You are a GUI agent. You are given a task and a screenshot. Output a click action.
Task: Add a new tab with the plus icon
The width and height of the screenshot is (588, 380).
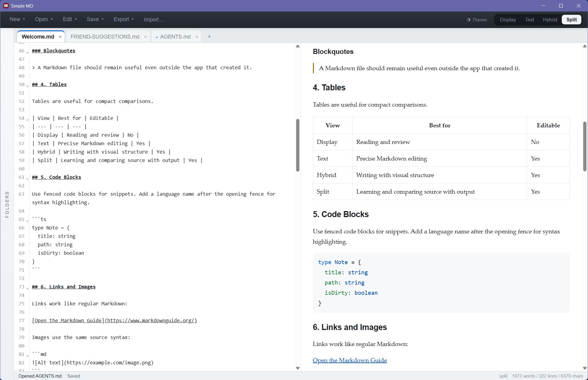209,36
